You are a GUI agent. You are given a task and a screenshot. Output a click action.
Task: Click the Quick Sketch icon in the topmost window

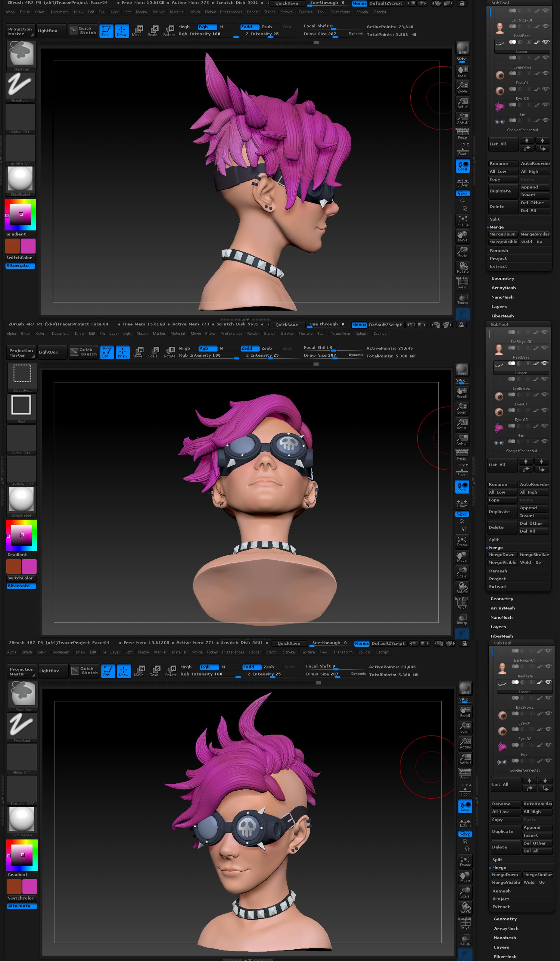point(83,30)
